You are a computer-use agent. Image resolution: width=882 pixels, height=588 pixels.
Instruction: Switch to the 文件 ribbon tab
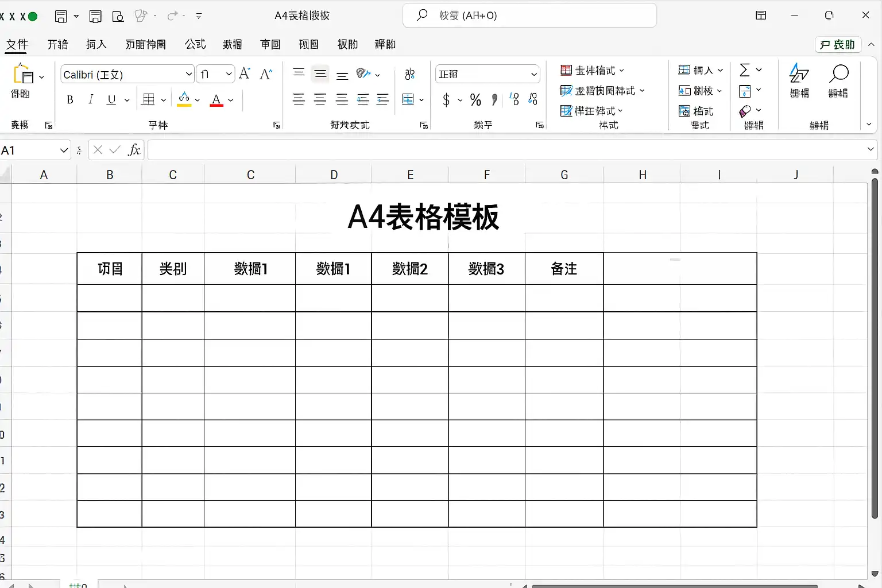click(17, 44)
